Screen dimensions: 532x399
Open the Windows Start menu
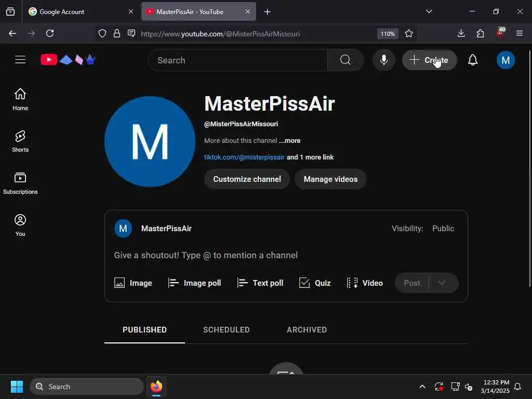17,387
